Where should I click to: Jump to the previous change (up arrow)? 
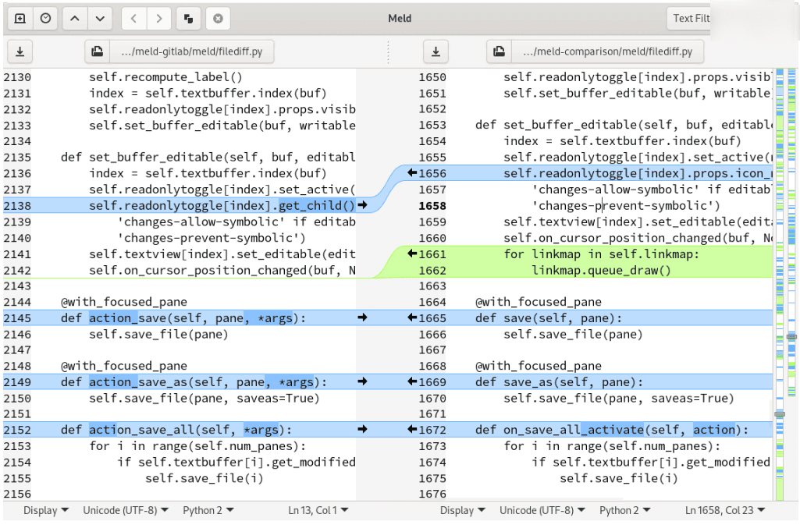pyautogui.click(x=74, y=19)
